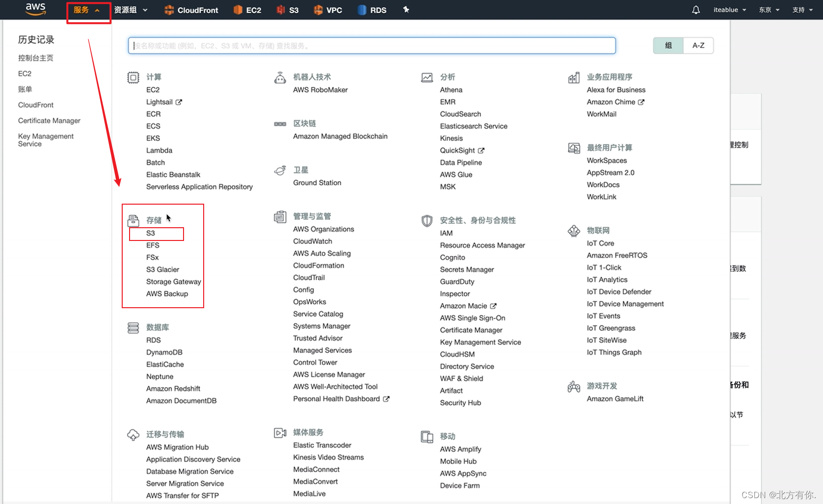The image size is (823, 504).
Task: Open CloudFront from history list
Action: 36,105
